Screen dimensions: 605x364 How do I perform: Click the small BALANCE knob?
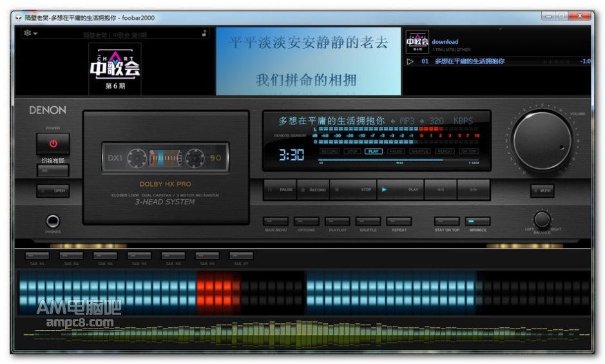click(542, 220)
